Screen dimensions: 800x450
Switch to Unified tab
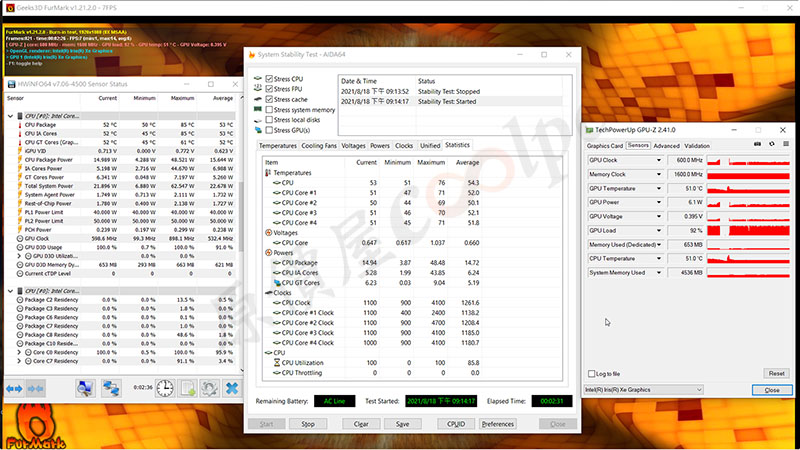(x=430, y=146)
